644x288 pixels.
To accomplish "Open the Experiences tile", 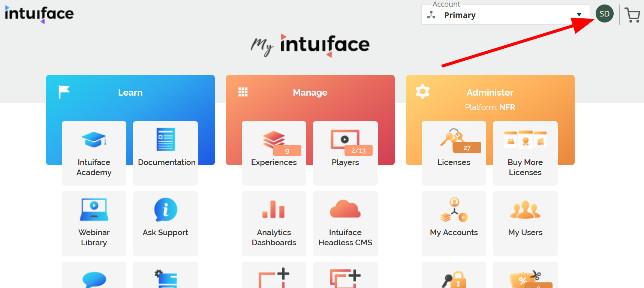I will coord(274,153).
